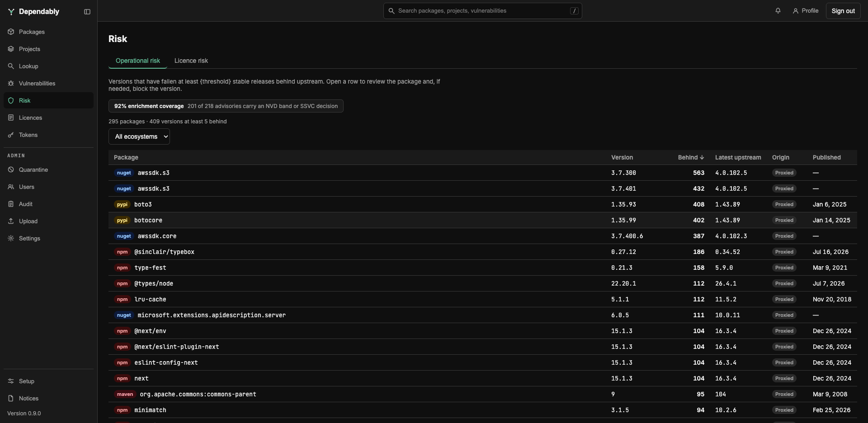Open microsoft.extensions.apidescription.server row
Image resolution: width=868 pixels, height=423 pixels.
(483, 315)
